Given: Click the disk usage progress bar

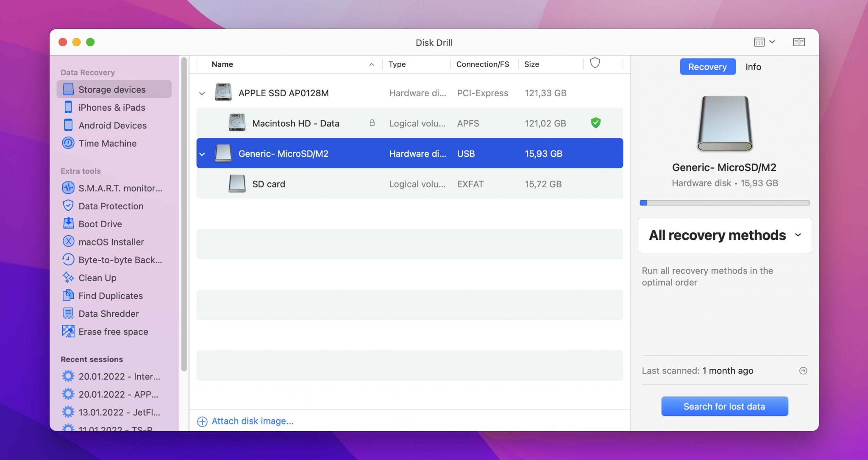Looking at the screenshot, I should (x=725, y=203).
